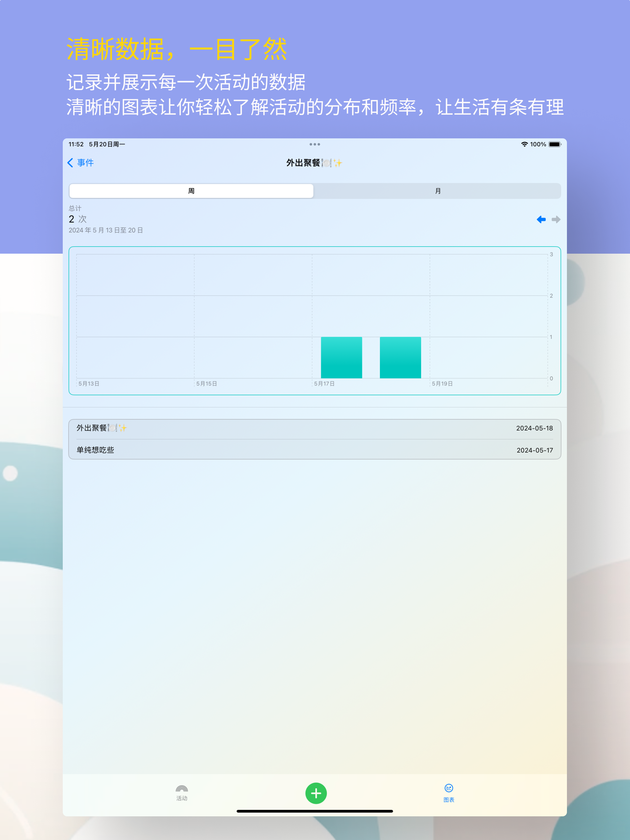Image resolution: width=630 pixels, height=840 pixels.
Task: Tap the date range 2024 年 5 月 13 日至 20 日
Action: (x=106, y=230)
